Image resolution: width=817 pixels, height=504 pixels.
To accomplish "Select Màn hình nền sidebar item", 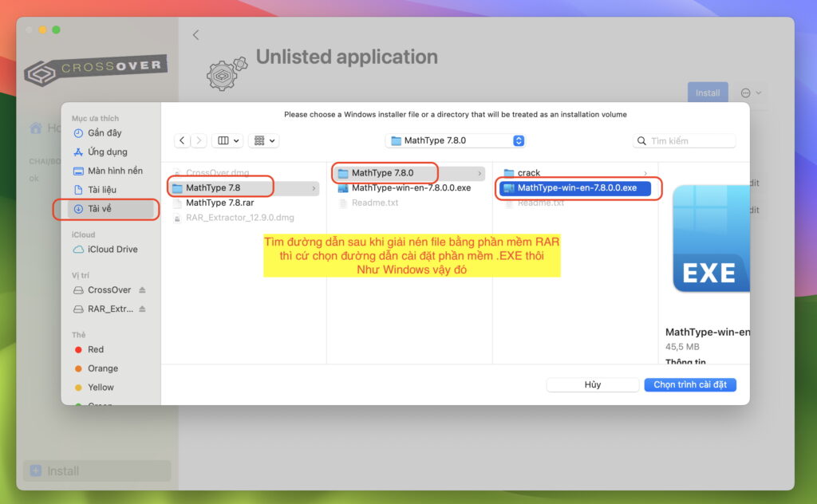I will click(115, 171).
